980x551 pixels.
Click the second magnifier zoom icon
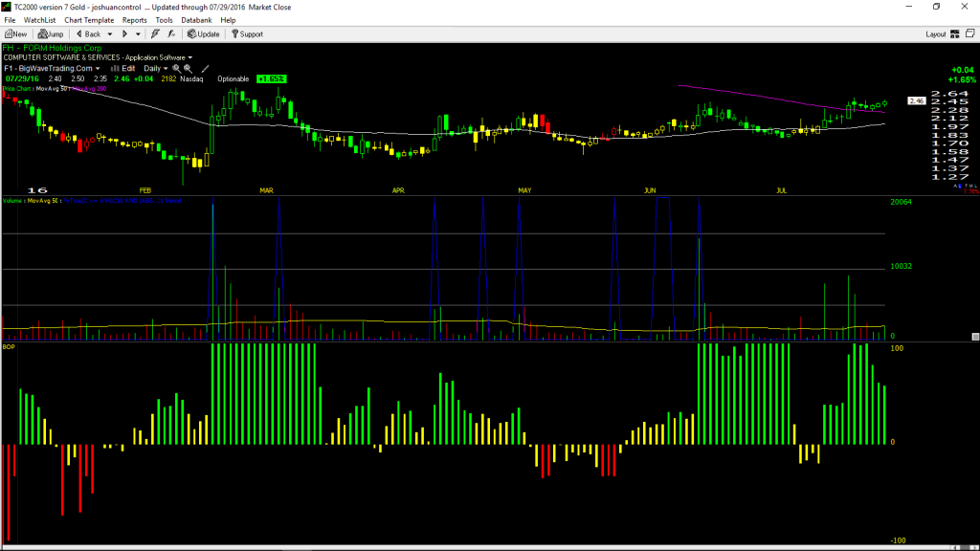click(189, 69)
